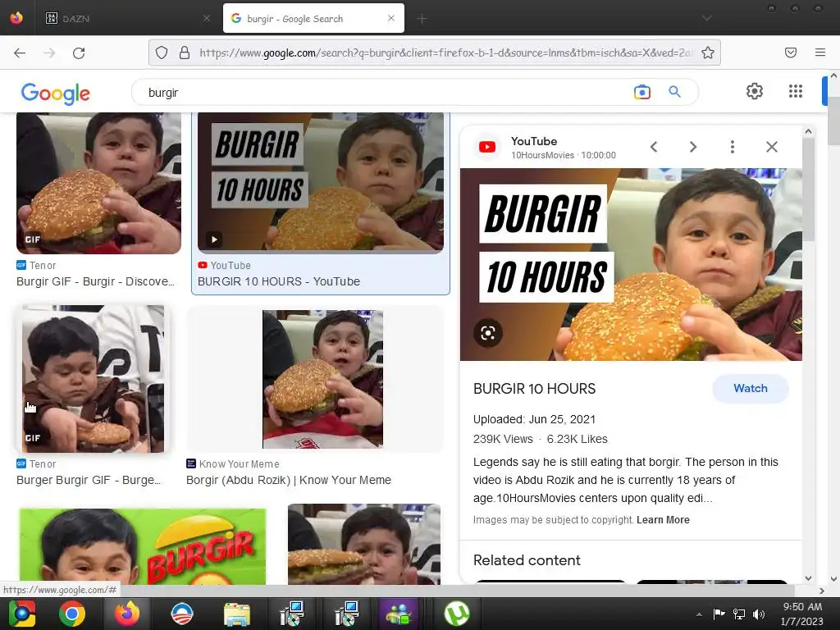Screen dimensions: 840x630
Task: Open three-dot more options in preview panel
Action: pos(733,147)
